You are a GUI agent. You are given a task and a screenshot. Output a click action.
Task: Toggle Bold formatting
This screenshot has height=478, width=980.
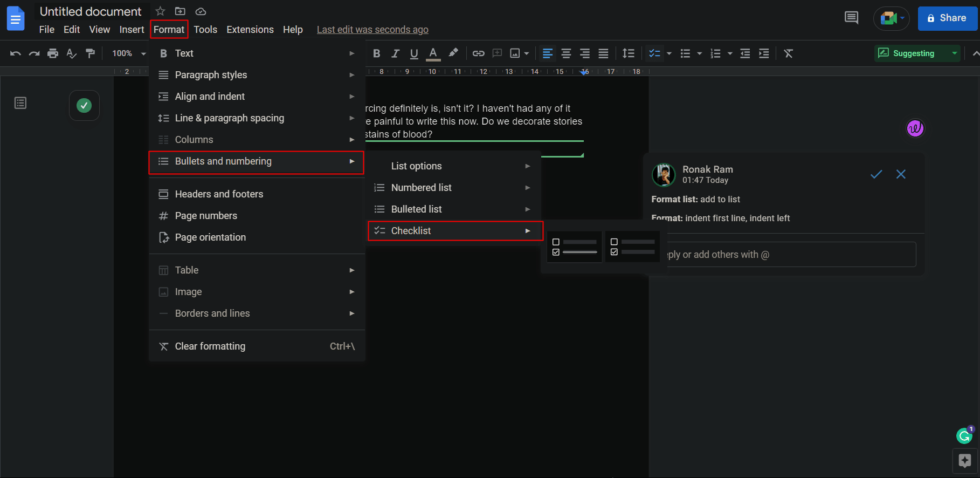[377, 53]
